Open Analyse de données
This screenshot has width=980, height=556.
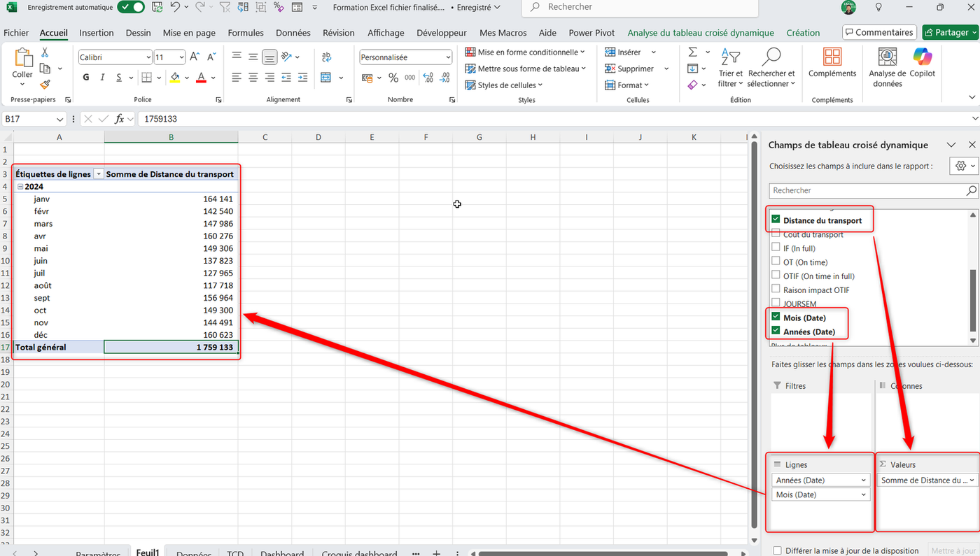(x=887, y=67)
